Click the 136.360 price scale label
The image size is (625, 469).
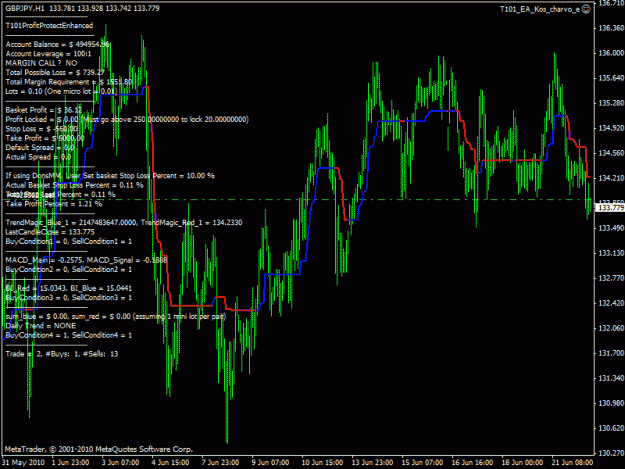tap(611, 28)
